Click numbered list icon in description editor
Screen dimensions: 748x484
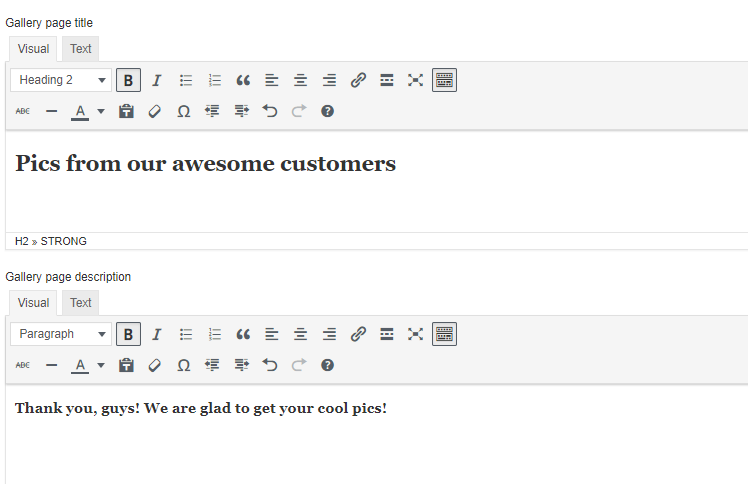[214, 335]
